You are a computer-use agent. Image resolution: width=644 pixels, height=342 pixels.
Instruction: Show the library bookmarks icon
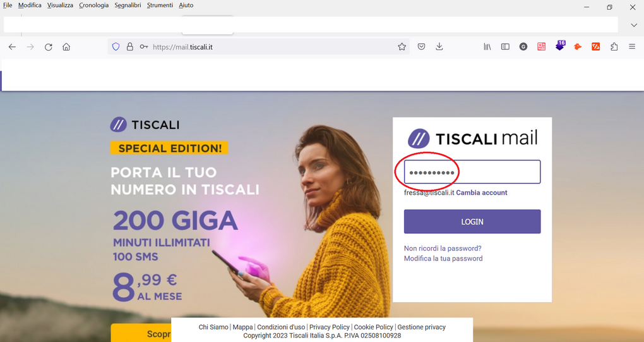487,47
